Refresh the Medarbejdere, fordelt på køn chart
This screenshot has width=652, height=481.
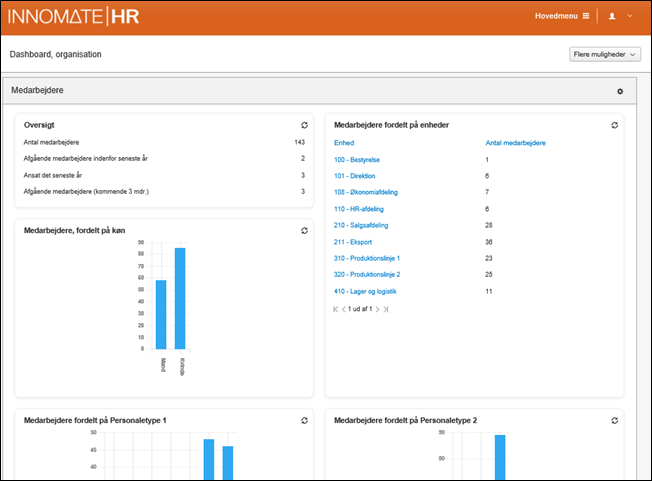[304, 230]
